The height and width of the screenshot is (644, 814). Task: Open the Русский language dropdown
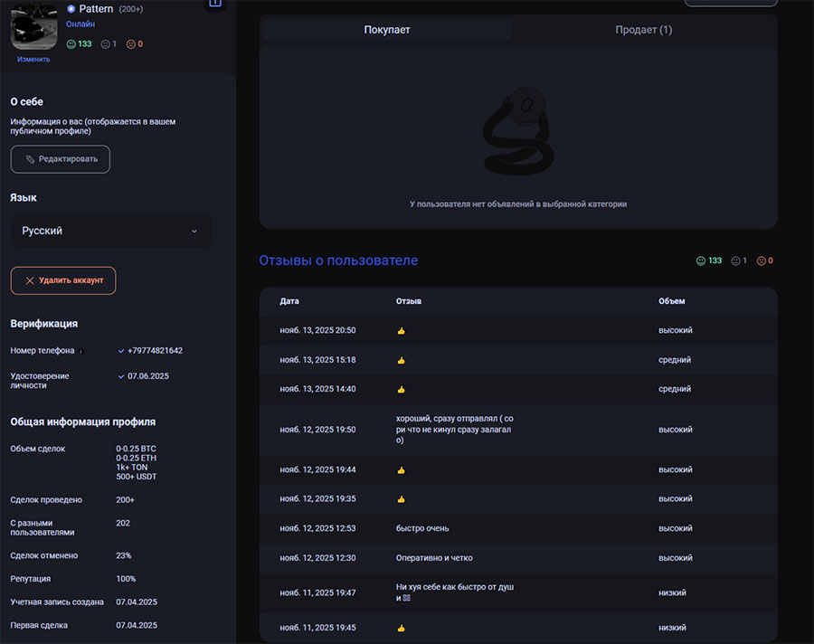click(x=111, y=231)
